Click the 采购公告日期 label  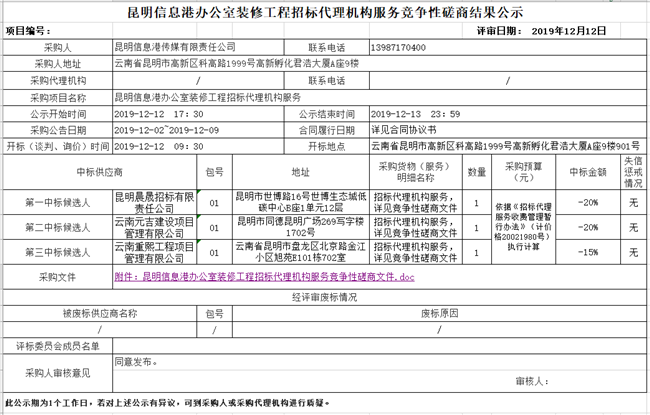tap(58, 130)
